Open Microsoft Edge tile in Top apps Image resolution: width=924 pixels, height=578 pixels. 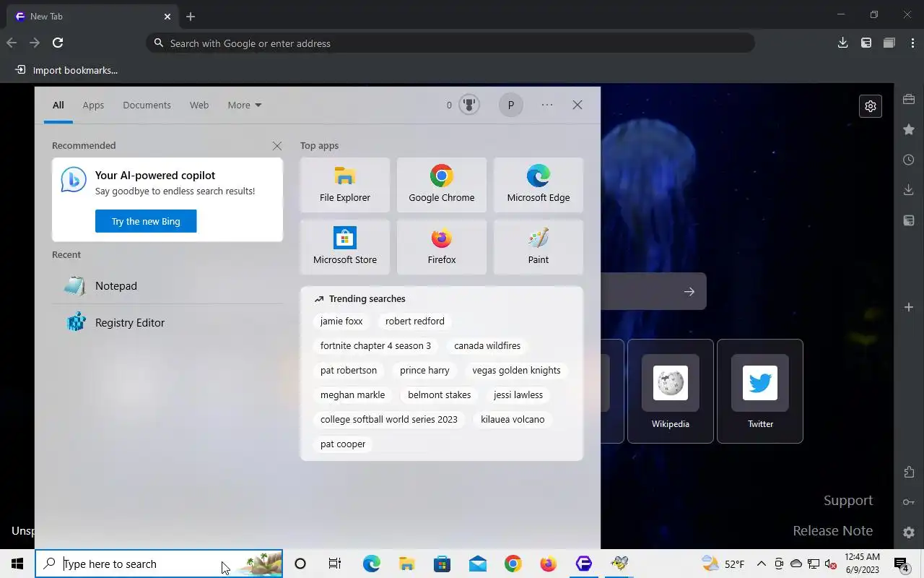[x=539, y=185]
